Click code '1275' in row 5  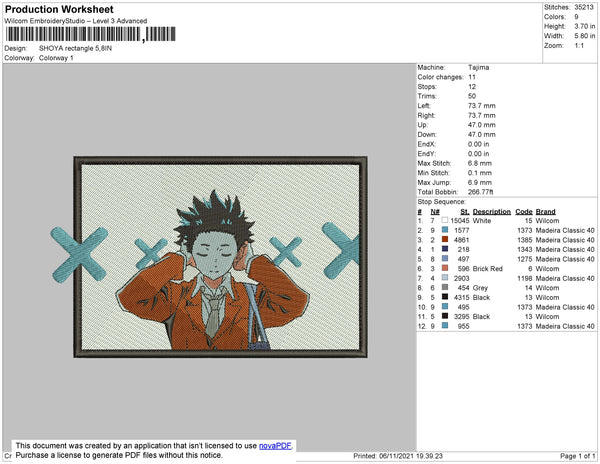pyautogui.click(x=525, y=259)
